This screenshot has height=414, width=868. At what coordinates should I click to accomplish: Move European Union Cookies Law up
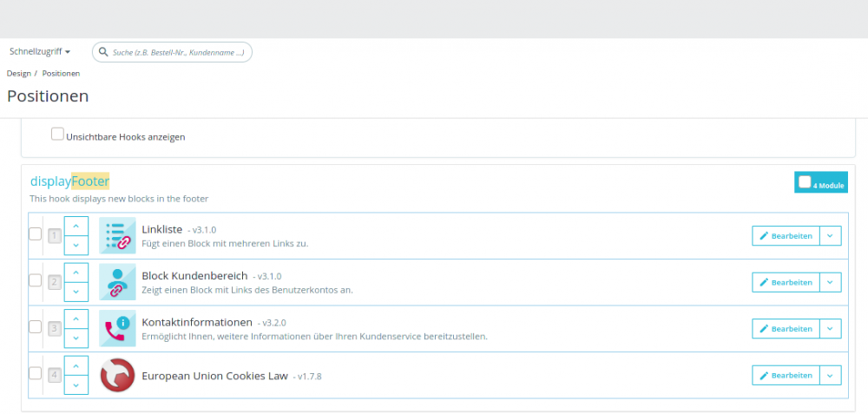[x=76, y=366]
